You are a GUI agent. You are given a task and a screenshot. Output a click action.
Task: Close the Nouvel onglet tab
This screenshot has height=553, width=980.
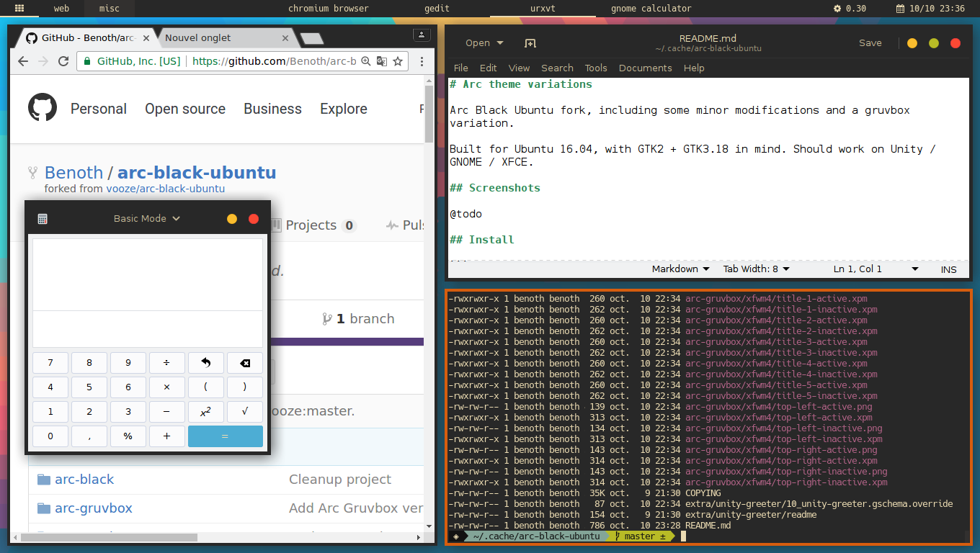(x=285, y=37)
